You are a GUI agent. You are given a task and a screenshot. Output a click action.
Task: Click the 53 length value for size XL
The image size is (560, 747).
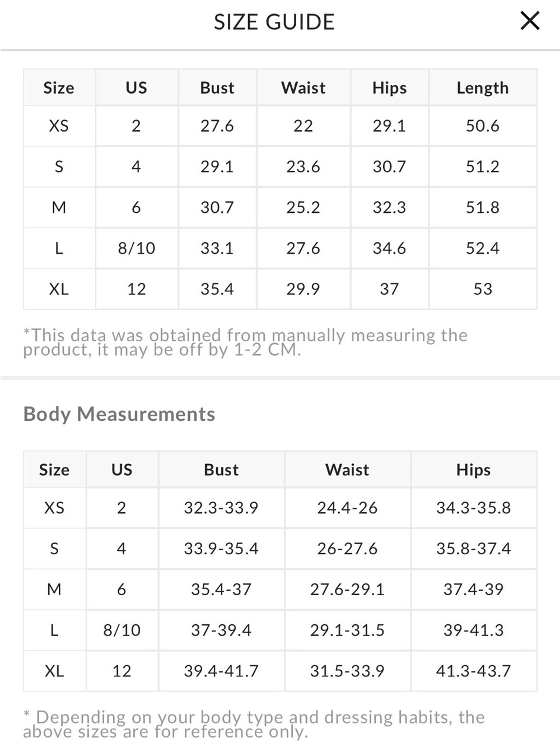tap(483, 289)
